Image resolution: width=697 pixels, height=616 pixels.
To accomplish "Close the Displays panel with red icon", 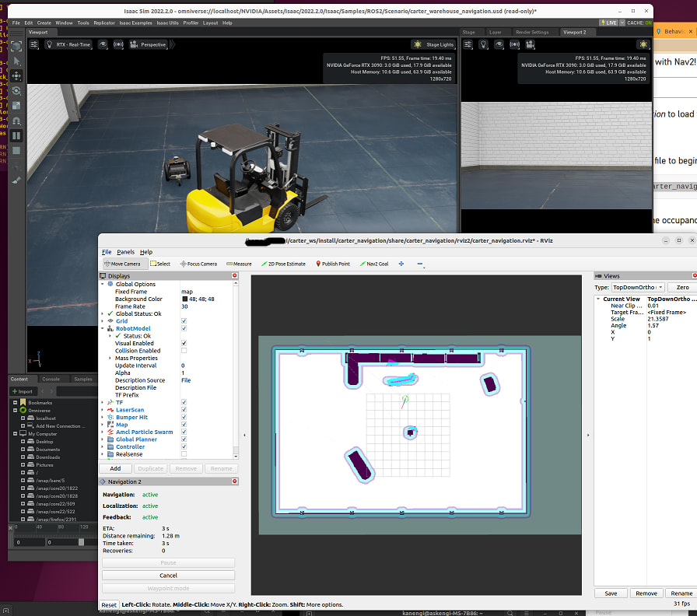I will pos(235,276).
